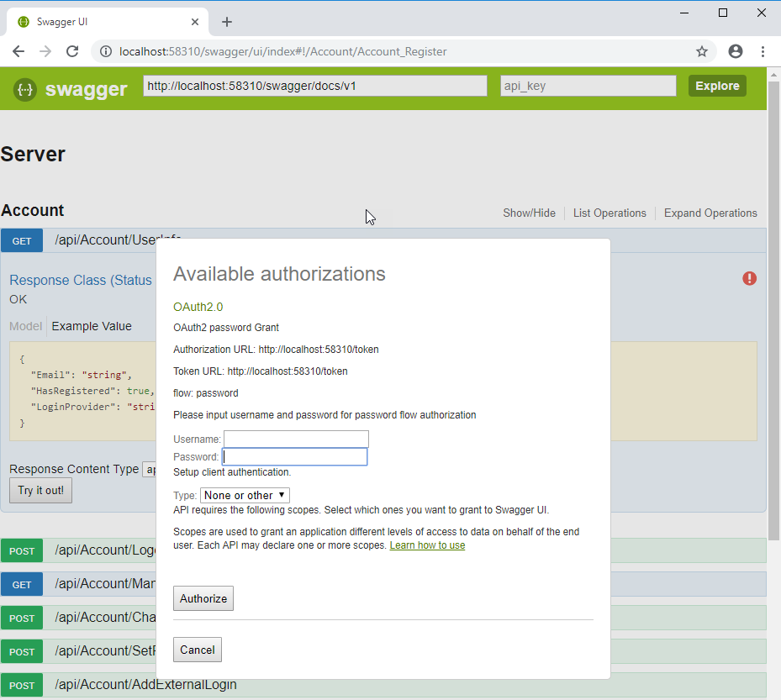Click List Operations for Account

tap(609, 213)
